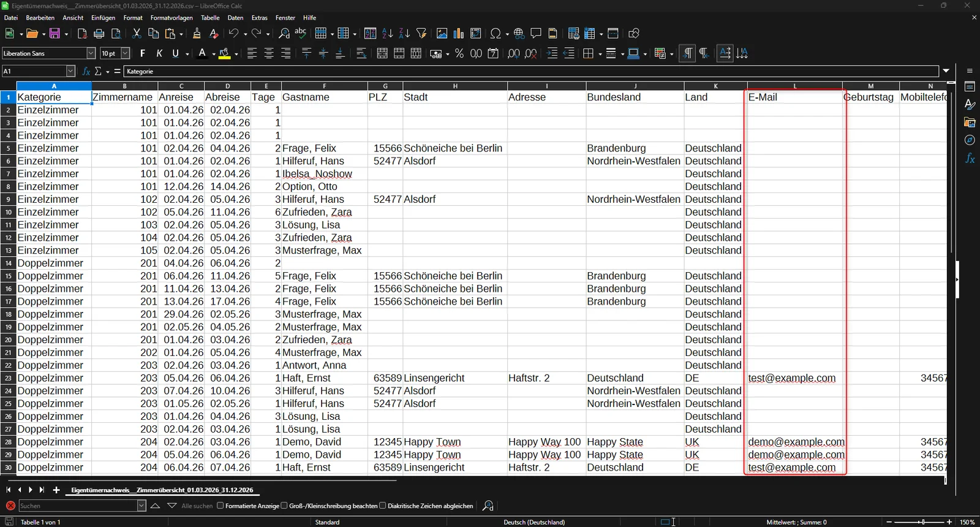Close the find toolbar

10,506
